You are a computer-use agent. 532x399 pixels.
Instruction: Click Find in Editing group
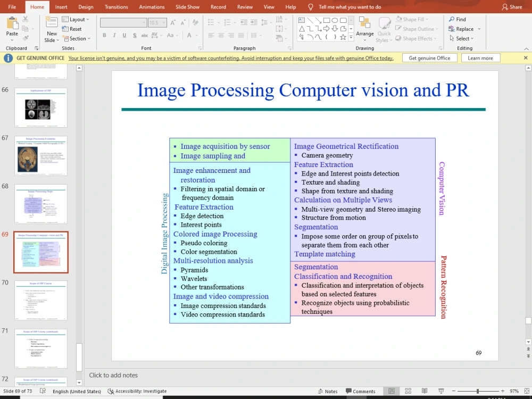(458, 19)
